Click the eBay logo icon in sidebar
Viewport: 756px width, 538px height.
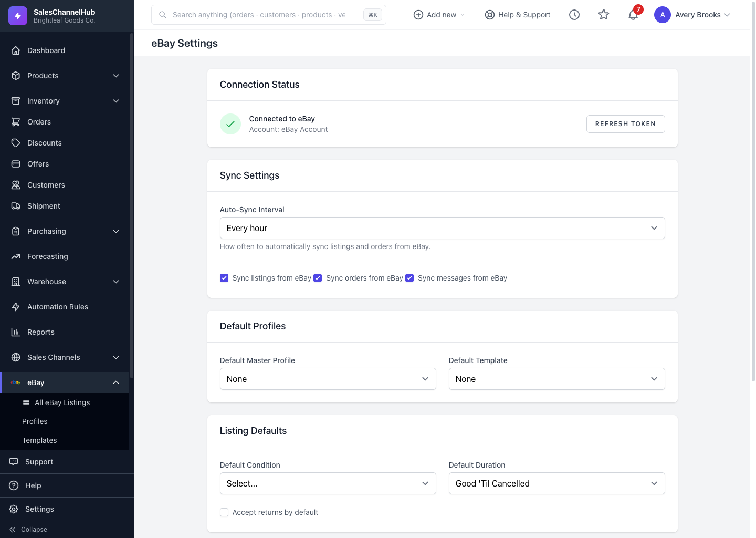(16, 382)
